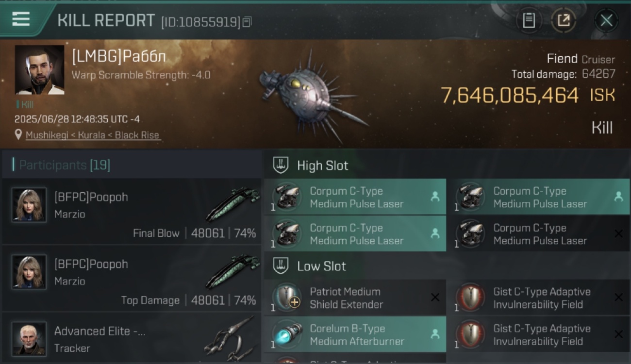Select Patriot Medium Shield Extender module
This screenshot has height=364, width=631.
tap(355, 298)
